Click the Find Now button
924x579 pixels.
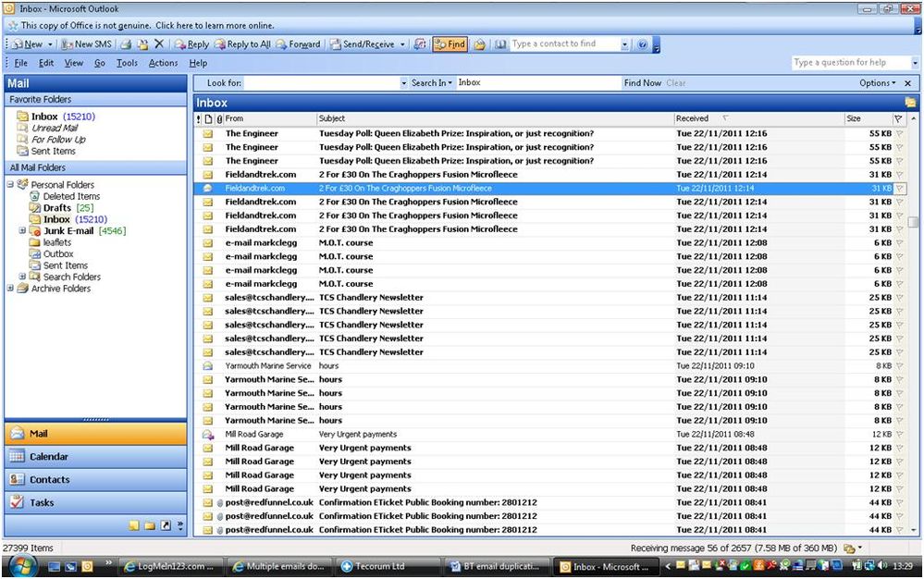tap(642, 83)
